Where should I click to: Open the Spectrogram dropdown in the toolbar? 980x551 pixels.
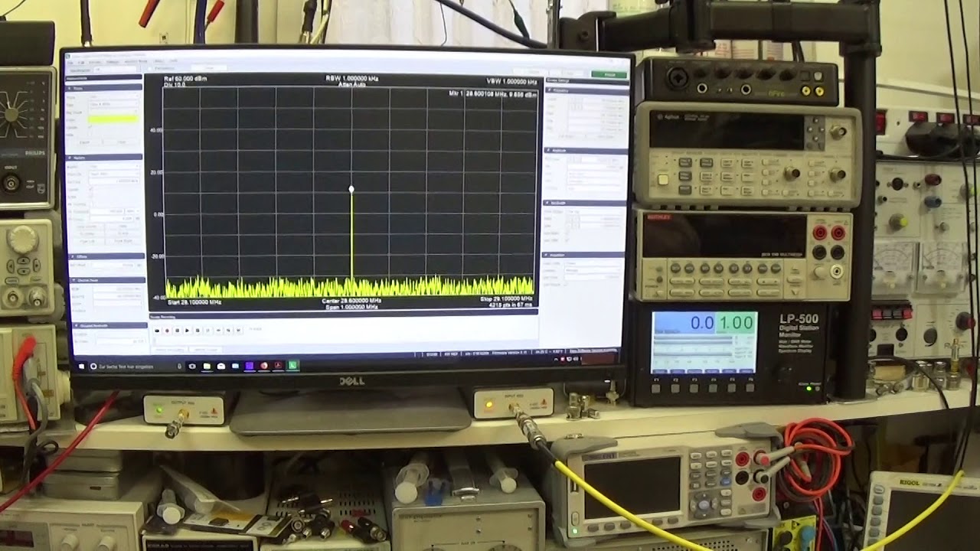pos(115,70)
